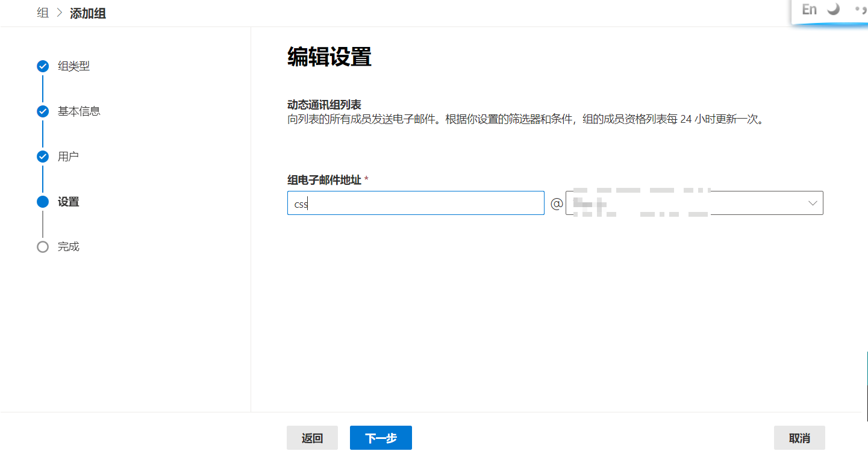
Task: Focus the 组电子邮件地址 input field
Action: 416,204
